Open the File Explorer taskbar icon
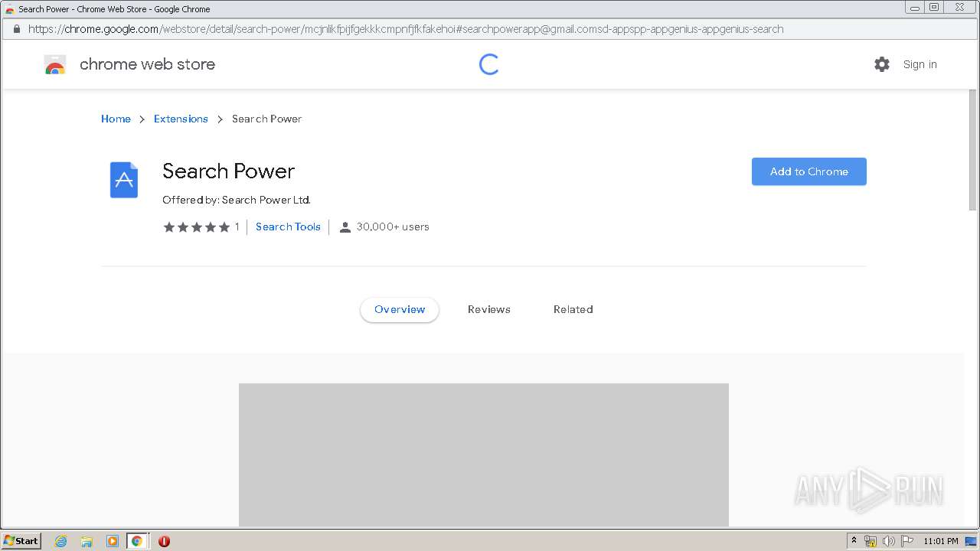 click(x=87, y=541)
